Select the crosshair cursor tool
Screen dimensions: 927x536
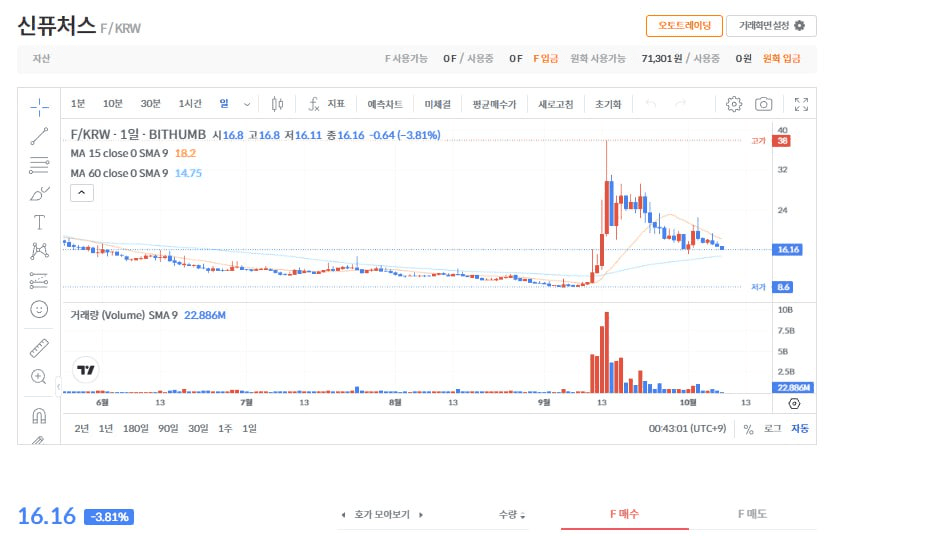coord(39,105)
